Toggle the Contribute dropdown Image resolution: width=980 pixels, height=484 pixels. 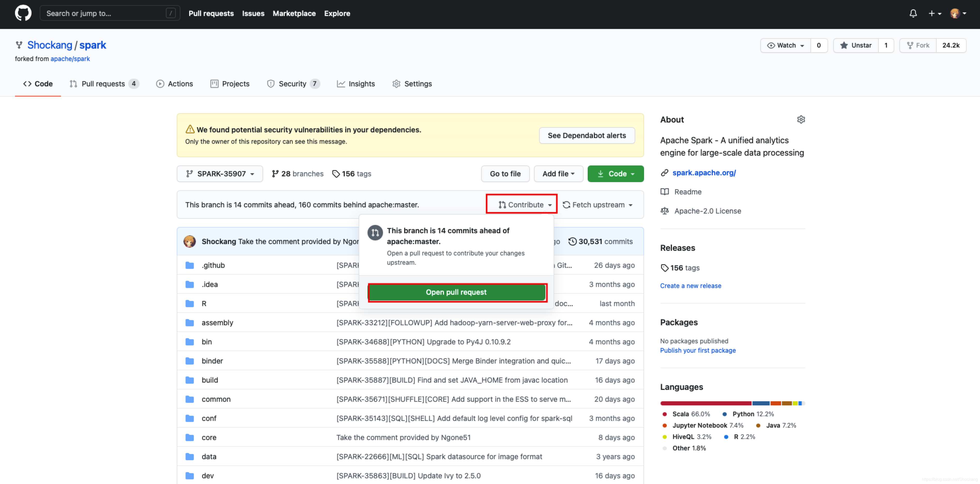tap(525, 205)
